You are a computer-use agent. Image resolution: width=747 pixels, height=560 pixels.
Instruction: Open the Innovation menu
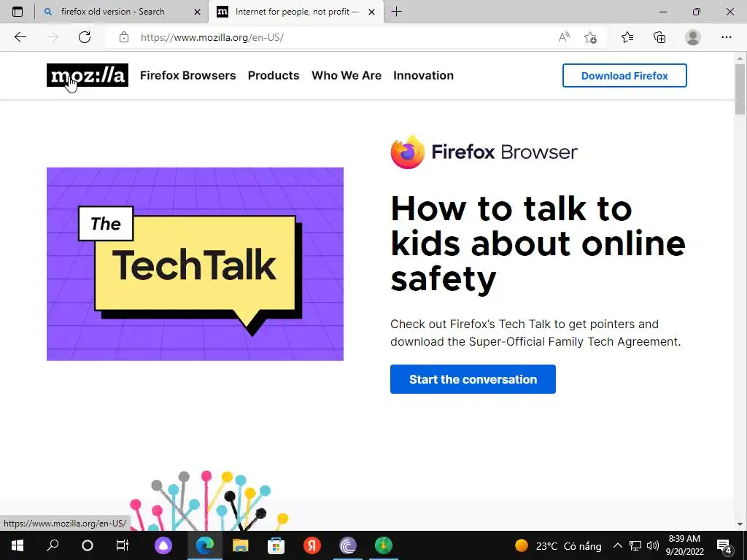(x=424, y=75)
